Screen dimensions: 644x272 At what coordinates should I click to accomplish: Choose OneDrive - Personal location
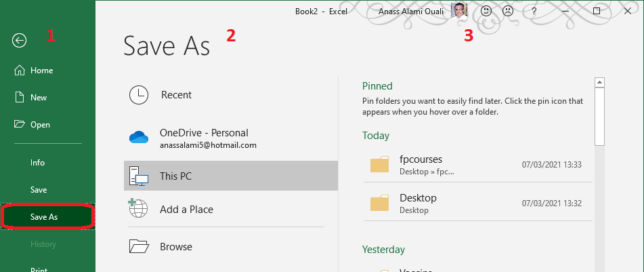pos(231,138)
